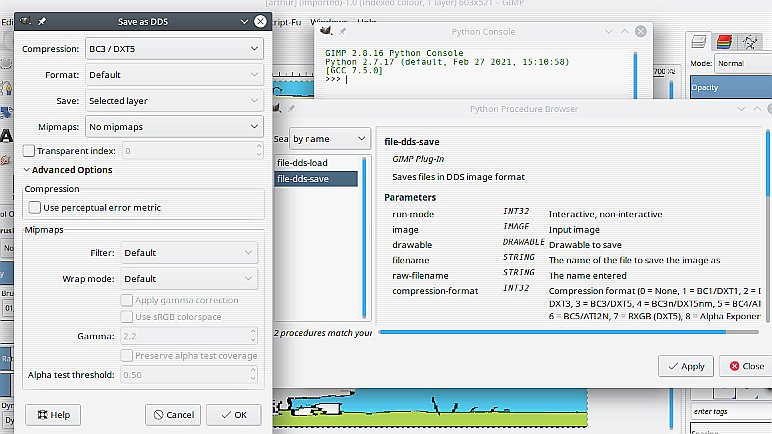Screen dimensions: 772x434
Task: Click the Opacity slider in layers panel
Action: (730, 88)
